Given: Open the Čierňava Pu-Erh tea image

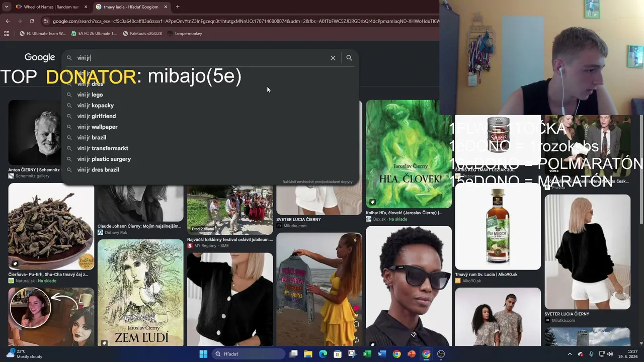Looking at the screenshot, I should click(x=51, y=226).
